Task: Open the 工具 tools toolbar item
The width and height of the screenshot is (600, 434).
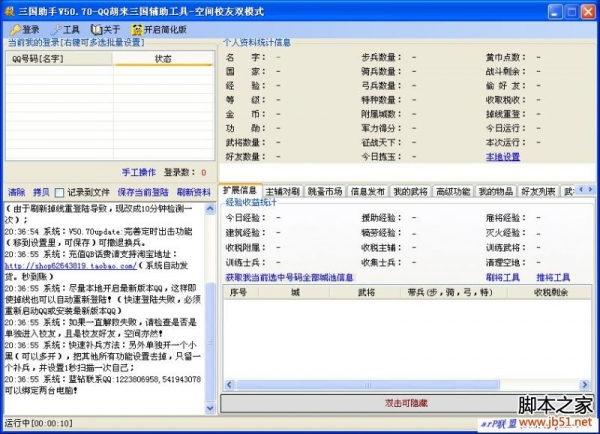Action: [x=65, y=29]
